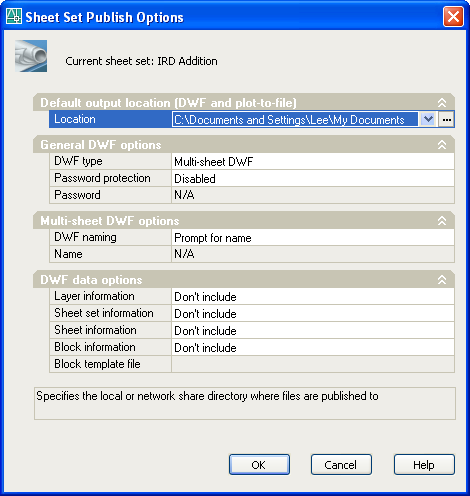The width and height of the screenshot is (470, 496).
Task: Open the browse ellipsis button for Location
Action: [447, 119]
